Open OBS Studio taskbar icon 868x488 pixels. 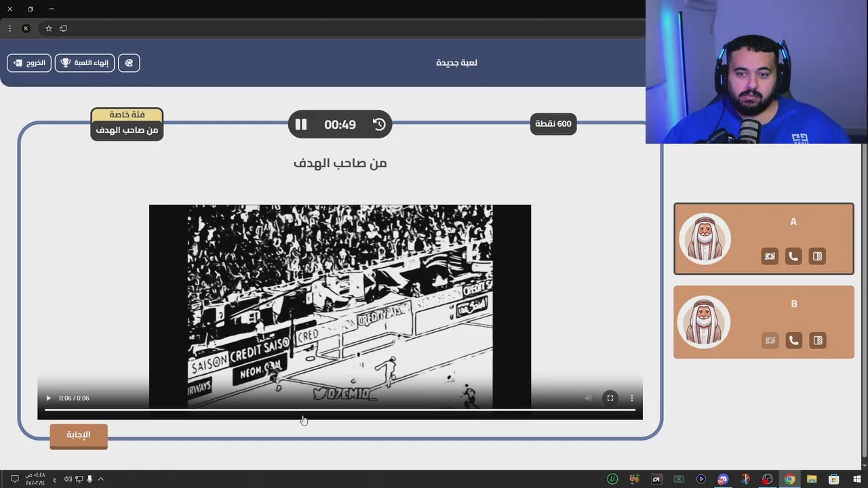[768, 479]
